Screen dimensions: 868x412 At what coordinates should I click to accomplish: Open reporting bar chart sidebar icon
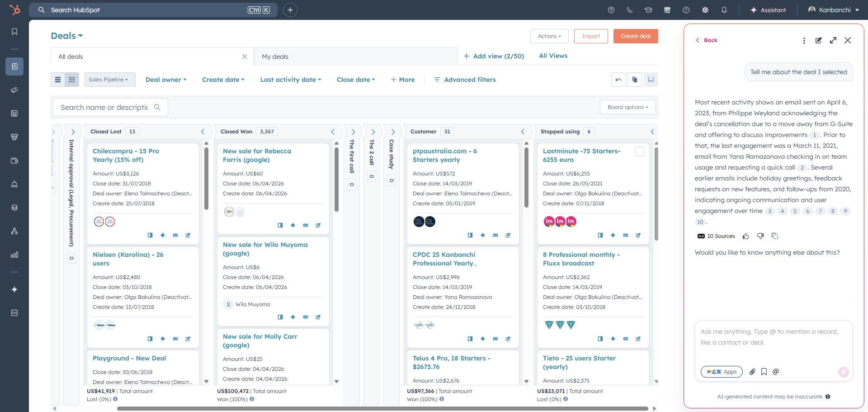pos(14,255)
